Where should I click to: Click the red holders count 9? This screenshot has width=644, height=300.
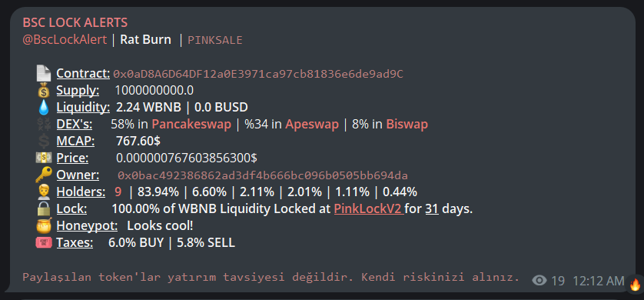118,192
